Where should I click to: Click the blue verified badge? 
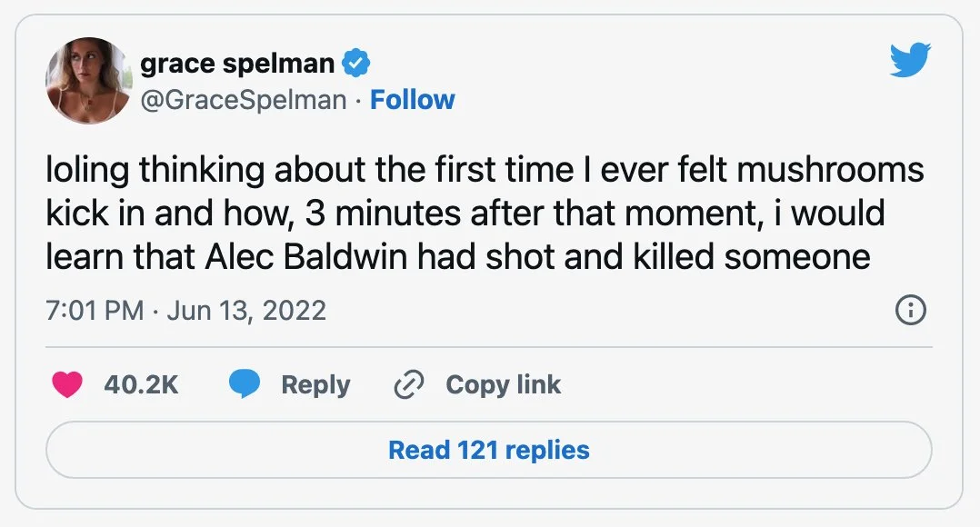click(x=356, y=64)
